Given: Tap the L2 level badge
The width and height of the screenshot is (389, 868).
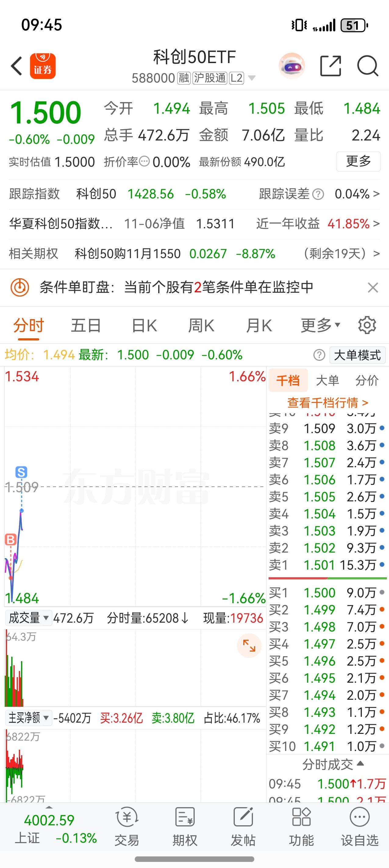Looking at the screenshot, I should 236,78.
